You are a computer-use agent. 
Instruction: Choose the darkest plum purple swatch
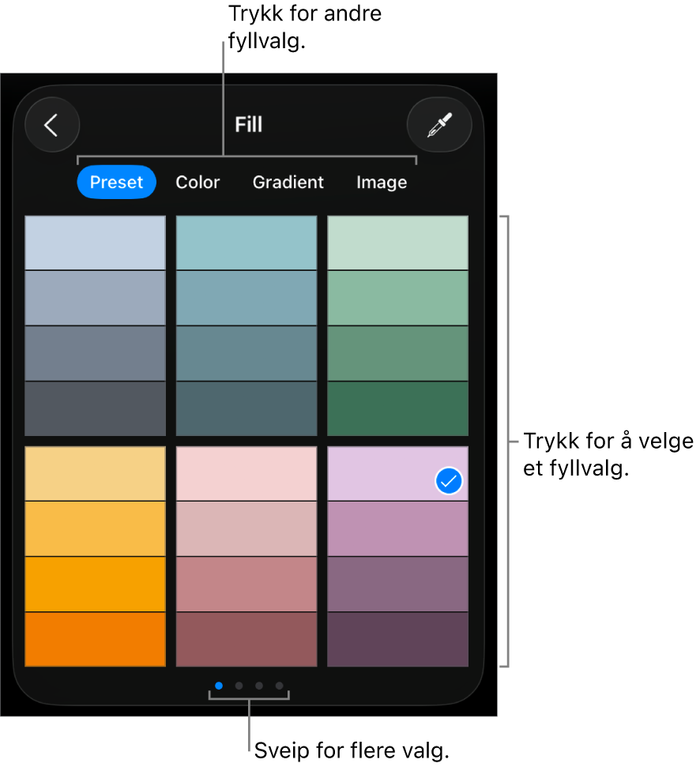coord(397,639)
